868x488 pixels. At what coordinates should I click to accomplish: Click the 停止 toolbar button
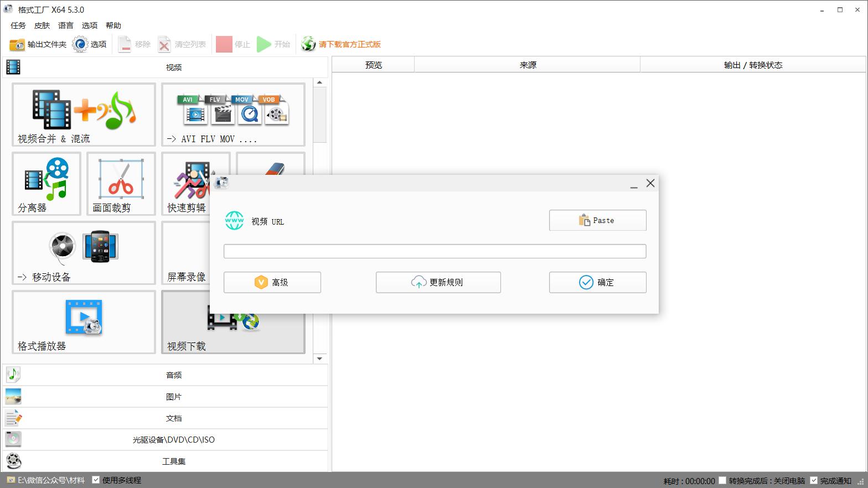[x=233, y=44]
